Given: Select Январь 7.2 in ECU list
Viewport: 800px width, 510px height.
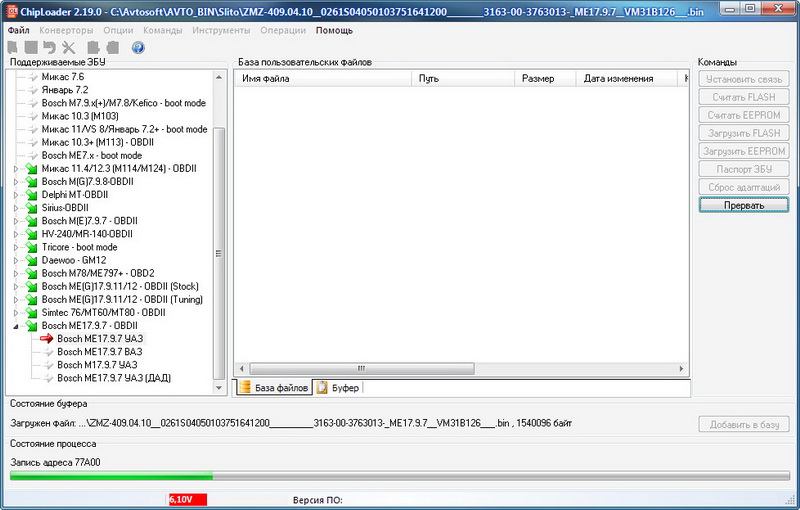Looking at the screenshot, I should tap(64, 90).
